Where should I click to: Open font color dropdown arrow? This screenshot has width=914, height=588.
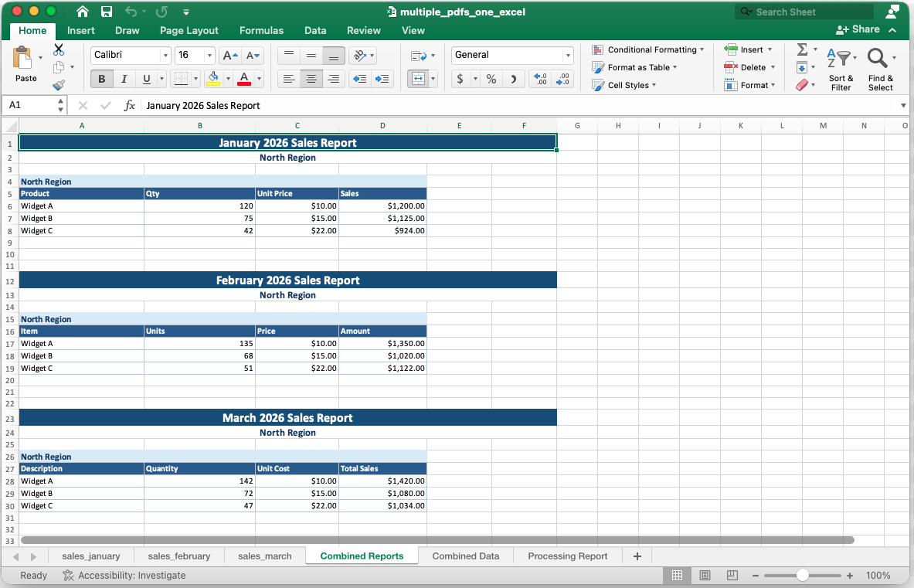pos(259,79)
